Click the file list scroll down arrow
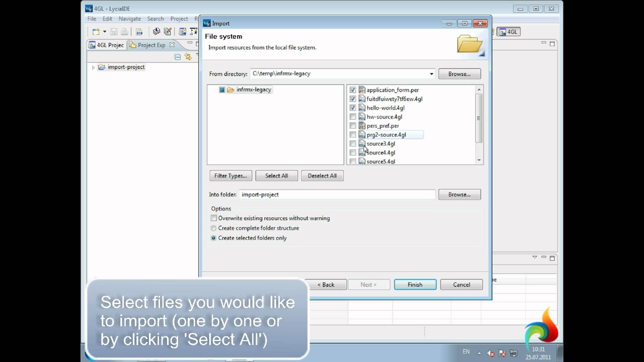 click(479, 160)
